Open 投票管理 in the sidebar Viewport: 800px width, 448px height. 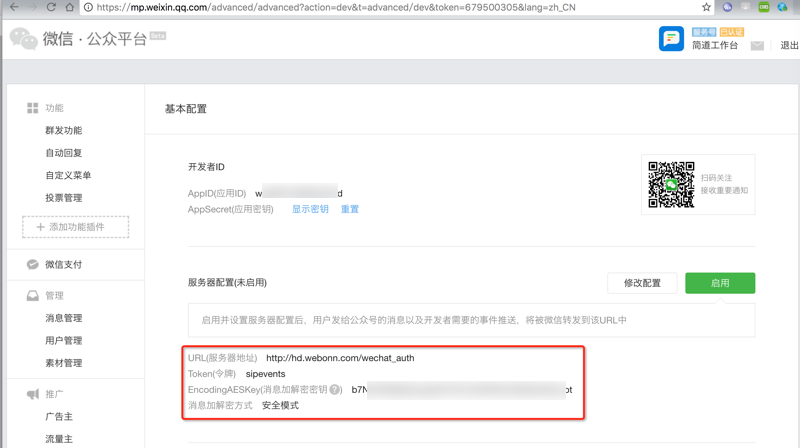(x=64, y=198)
